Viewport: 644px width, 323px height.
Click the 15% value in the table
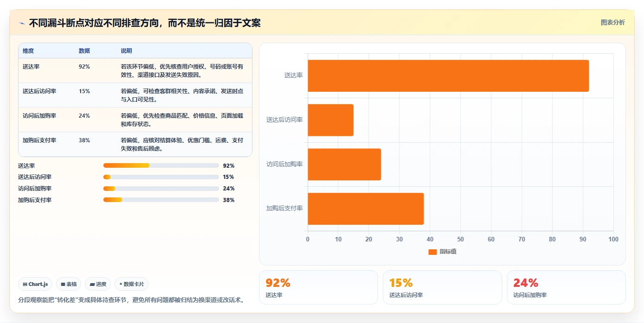click(84, 91)
